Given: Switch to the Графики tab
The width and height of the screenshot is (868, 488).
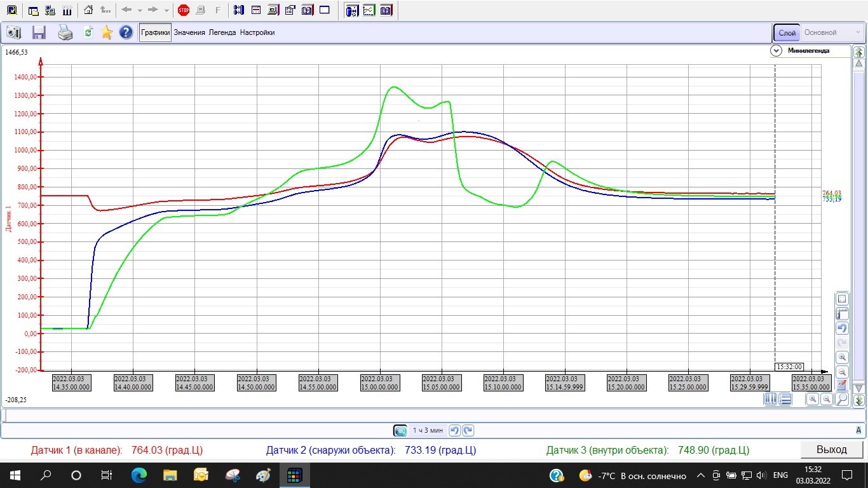Looking at the screenshot, I should click(156, 32).
